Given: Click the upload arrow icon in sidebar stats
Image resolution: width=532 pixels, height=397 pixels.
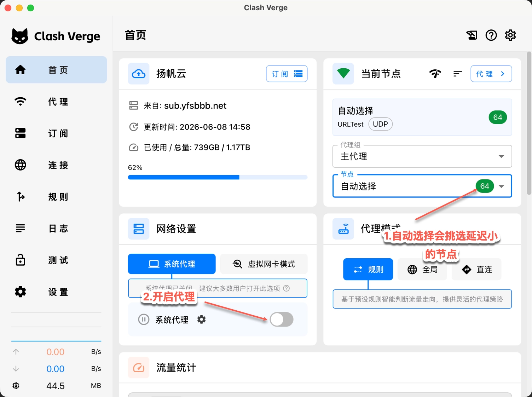Looking at the screenshot, I should click(x=16, y=352).
